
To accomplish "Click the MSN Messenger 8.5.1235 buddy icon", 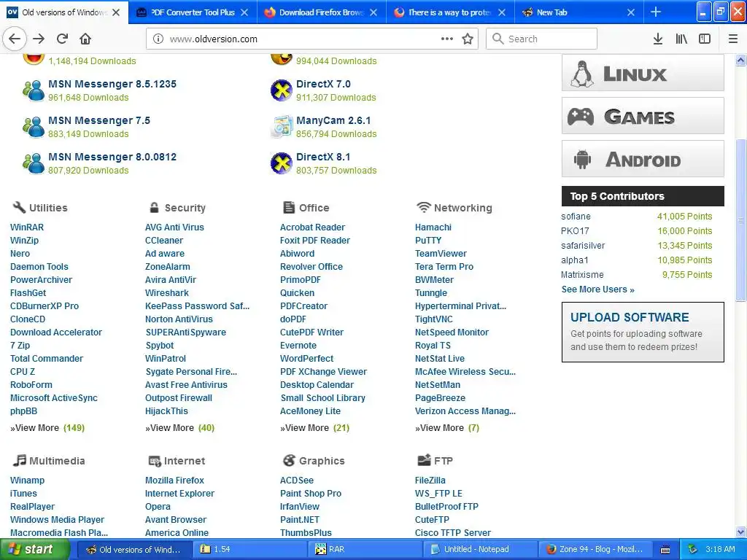I will click(x=34, y=90).
